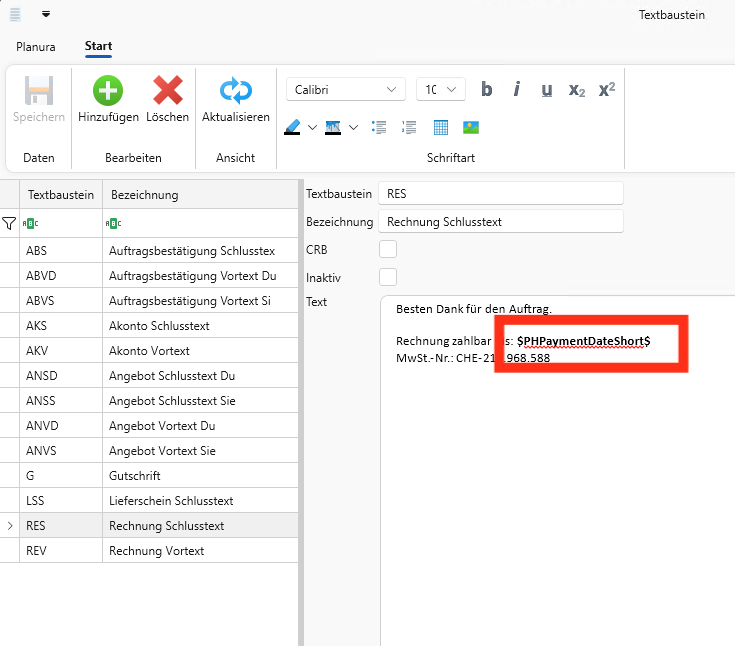Screen dimensions: 735x646
Task: Select the Gutschrift row in the list
Action: pos(149,475)
